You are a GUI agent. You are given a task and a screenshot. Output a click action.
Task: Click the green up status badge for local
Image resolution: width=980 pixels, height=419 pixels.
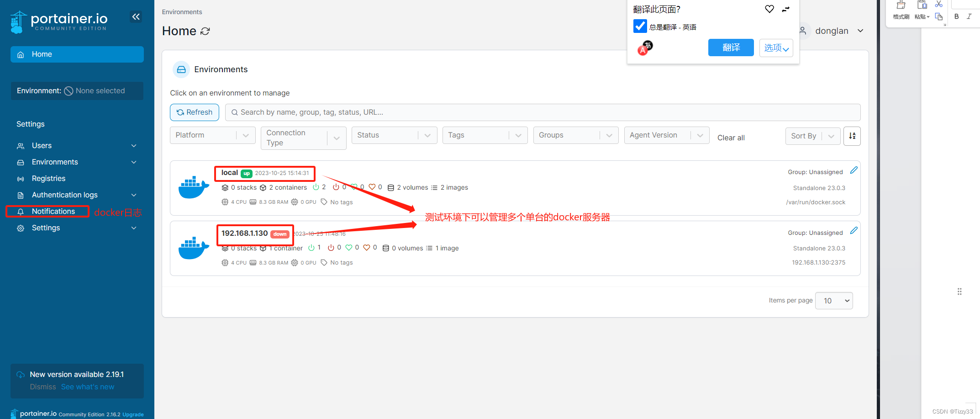(247, 174)
